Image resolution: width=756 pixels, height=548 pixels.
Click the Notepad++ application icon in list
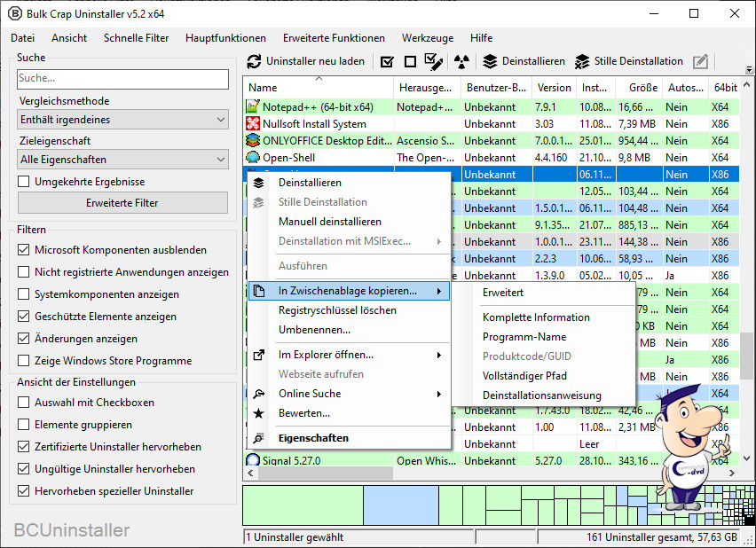254,107
